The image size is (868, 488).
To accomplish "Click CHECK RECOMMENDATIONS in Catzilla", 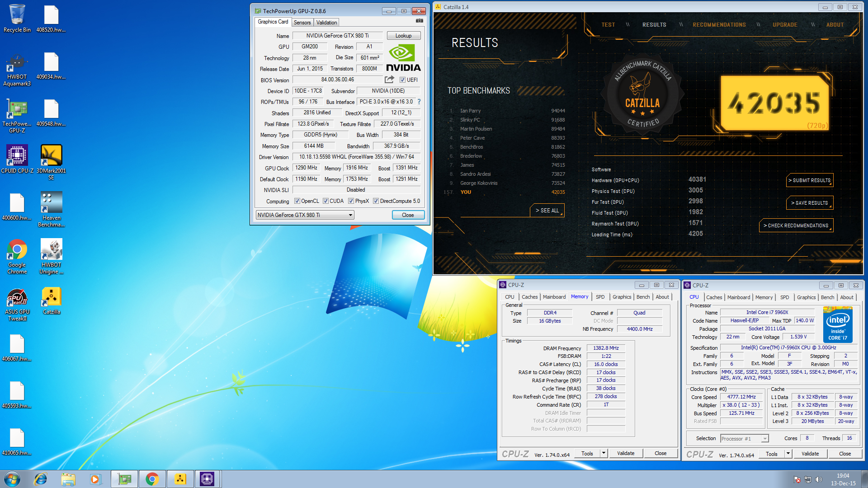I will [x=796, y=225].
